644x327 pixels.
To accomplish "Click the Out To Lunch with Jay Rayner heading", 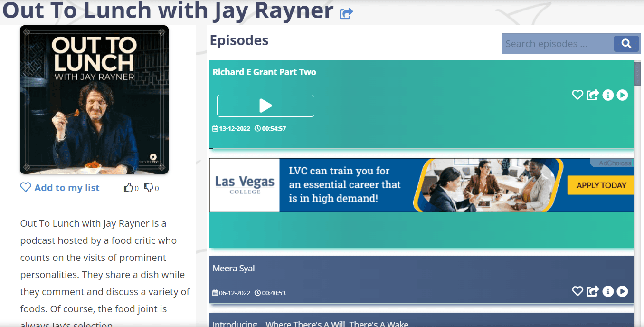I will (x=168, y=10).
